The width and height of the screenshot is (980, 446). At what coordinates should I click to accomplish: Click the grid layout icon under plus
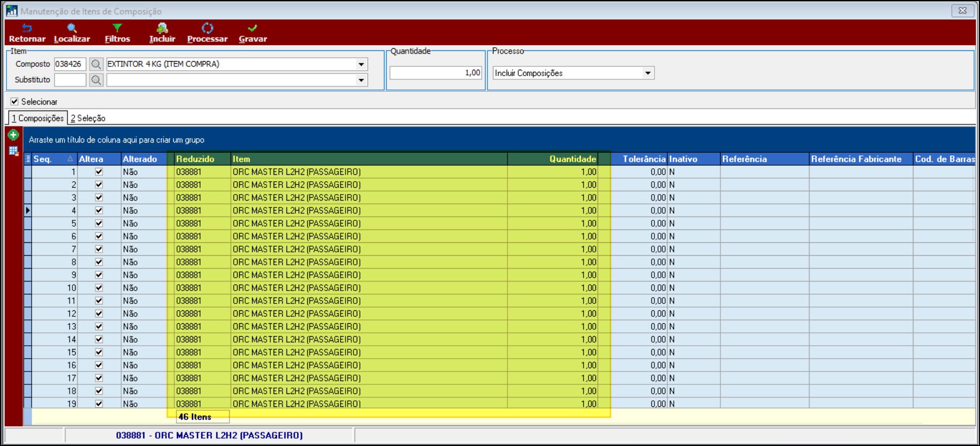pos(13,151)
